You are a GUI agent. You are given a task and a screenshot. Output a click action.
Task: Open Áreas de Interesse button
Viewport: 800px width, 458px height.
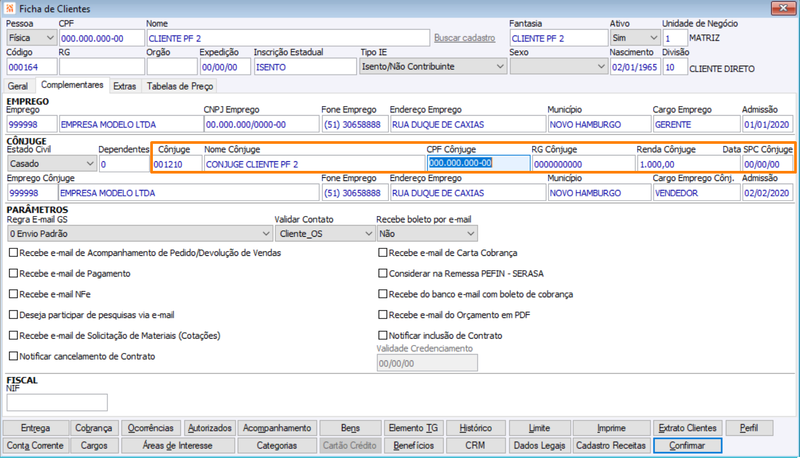click(x=178, y=445)
